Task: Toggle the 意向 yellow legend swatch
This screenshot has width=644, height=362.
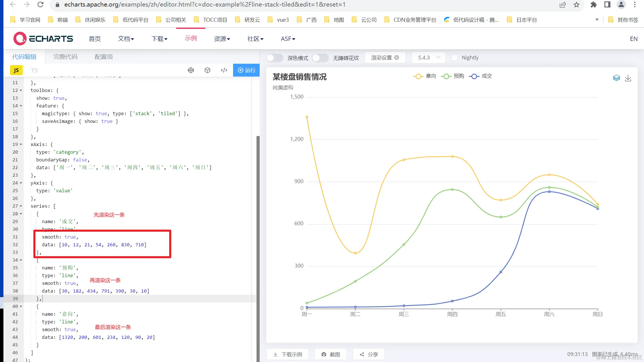Action: tap(418, 76)
